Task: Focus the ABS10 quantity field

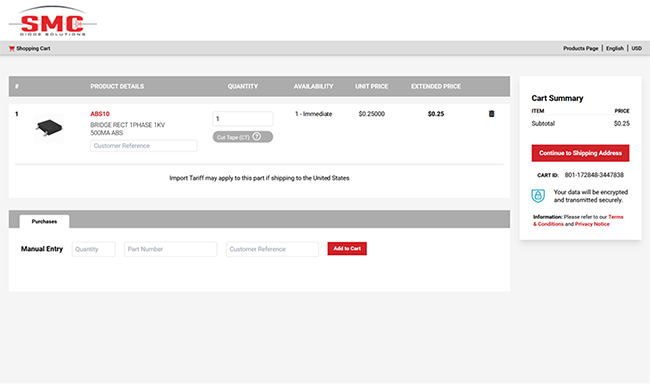Action: pyautogui.click(x=243, y=119)
